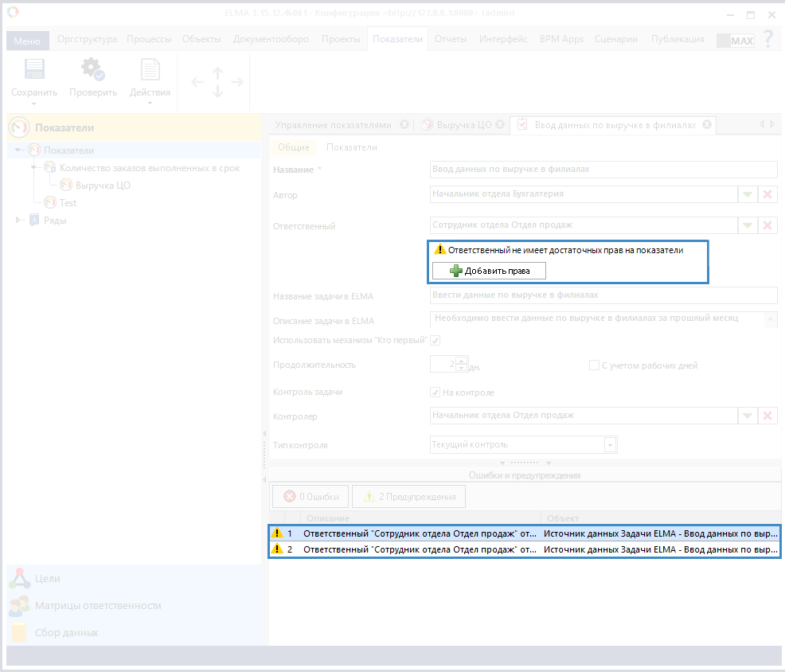Switch to the Отчеты ribbon tab
This screenshot has width=785, height=672.
(451, 39)
